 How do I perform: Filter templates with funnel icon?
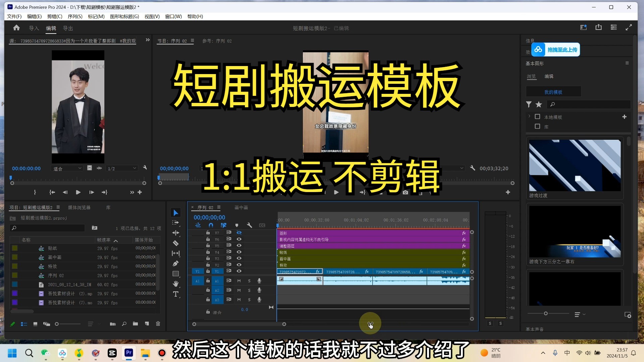pyautogui.click(x=529, y=105)
